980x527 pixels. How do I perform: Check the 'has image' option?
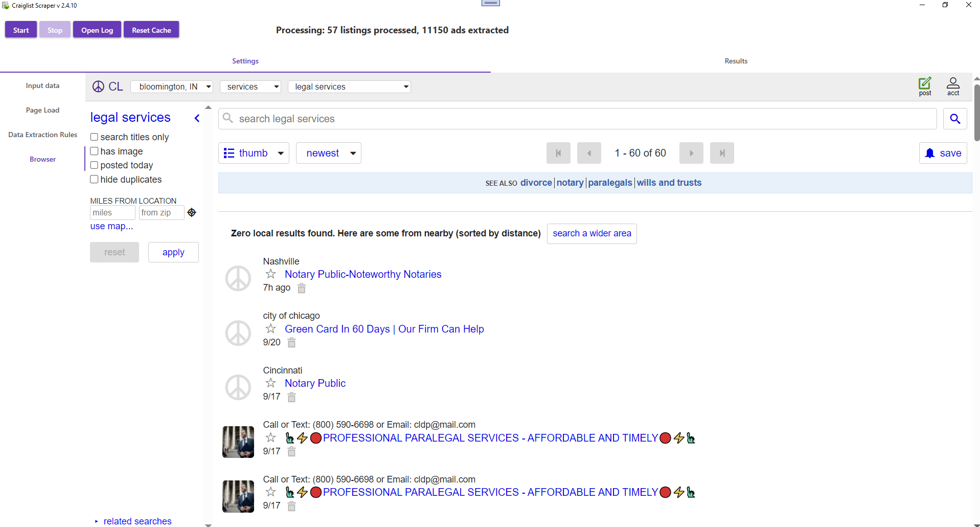tap(94, 151)
